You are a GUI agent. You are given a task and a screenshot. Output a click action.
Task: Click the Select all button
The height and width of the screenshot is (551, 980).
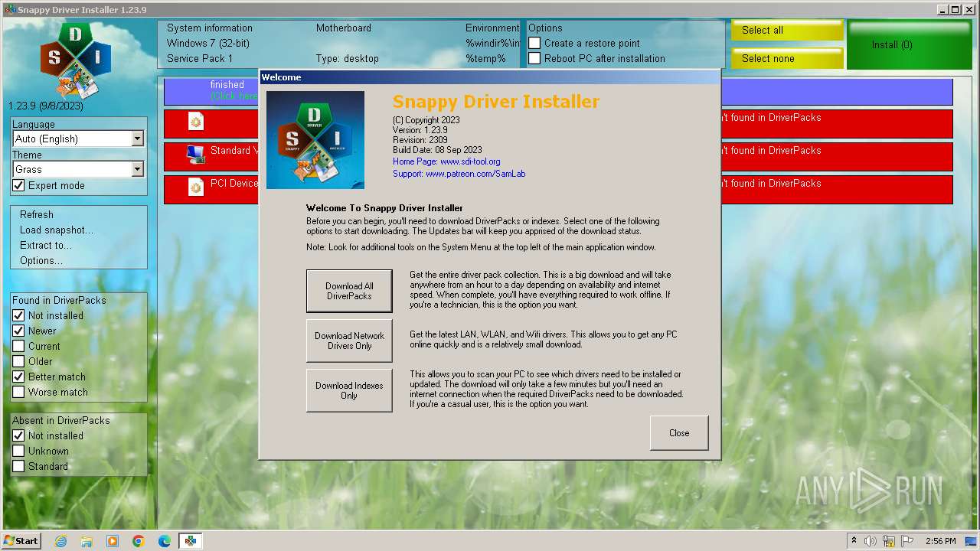pyautogui.click(x=786, y=30)
